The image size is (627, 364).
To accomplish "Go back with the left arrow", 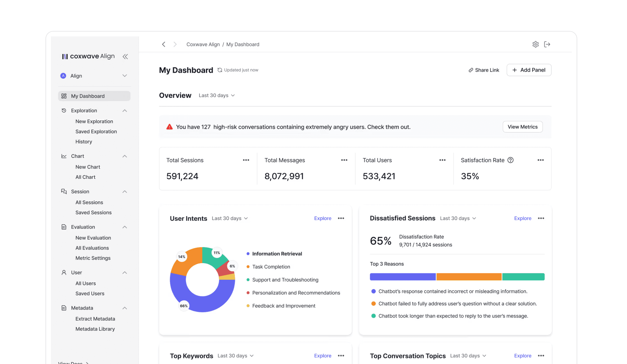I will pos(164,44).
